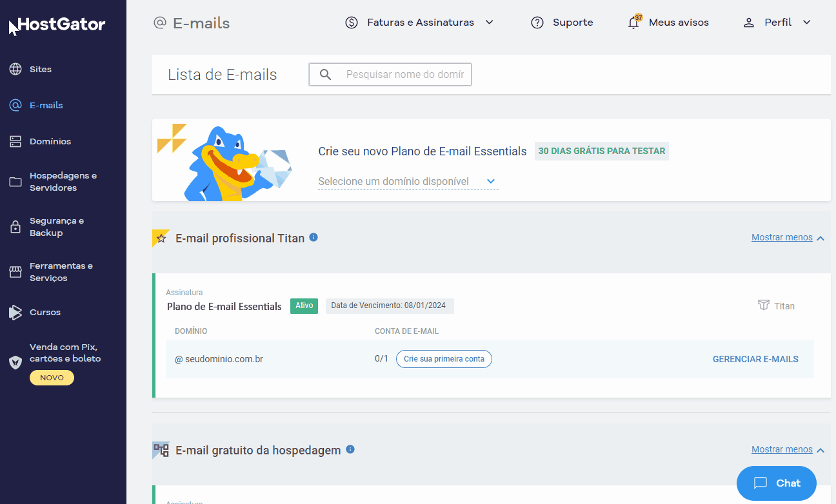Click the at-sign icon in page title

coord(160,23)
